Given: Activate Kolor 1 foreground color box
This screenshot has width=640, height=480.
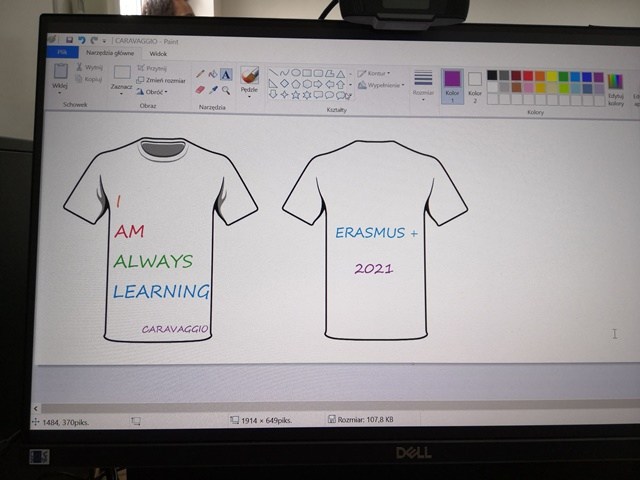Looking at the screenshot, I should pyautogui.click(x=452, y=86).
